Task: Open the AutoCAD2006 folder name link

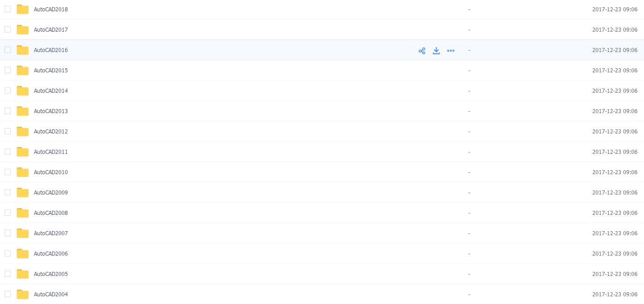Action: pyautogui.click(x=51, y=254)
